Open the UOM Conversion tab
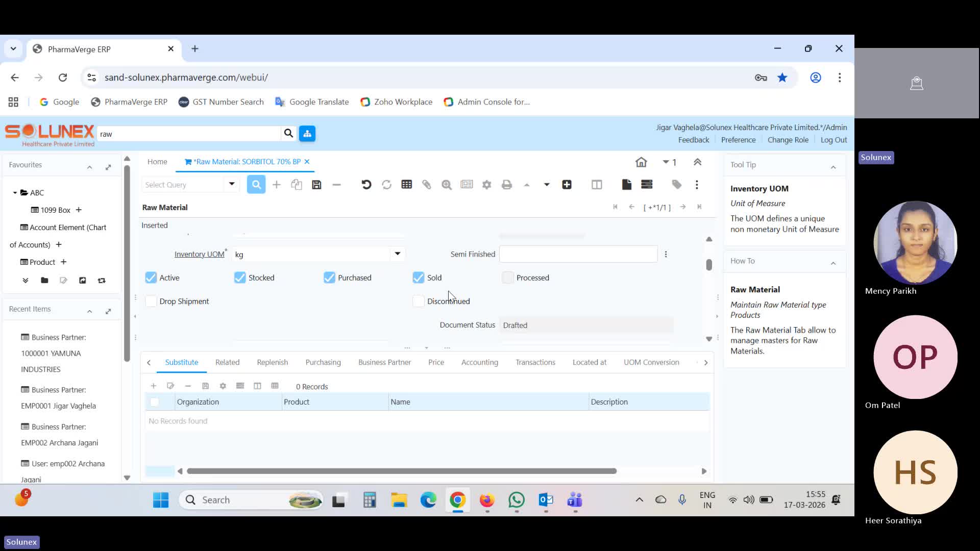Viewport: 980px width, 551px height. click(x=651, y=362)
